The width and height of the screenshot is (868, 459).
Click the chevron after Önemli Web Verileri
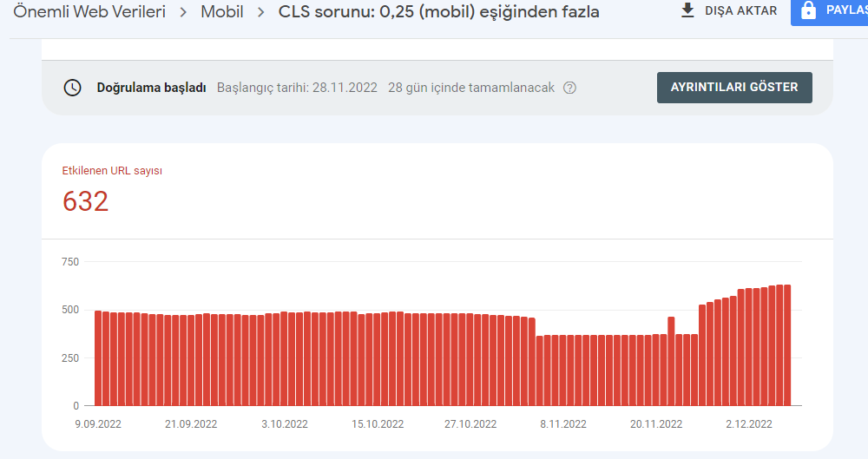(183, 11)
